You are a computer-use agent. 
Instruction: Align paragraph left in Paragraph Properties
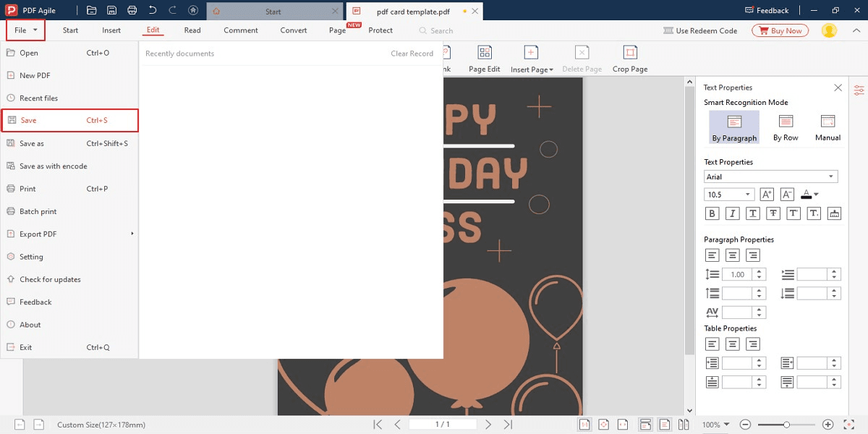pyautogui.click(x=712, y=255)
